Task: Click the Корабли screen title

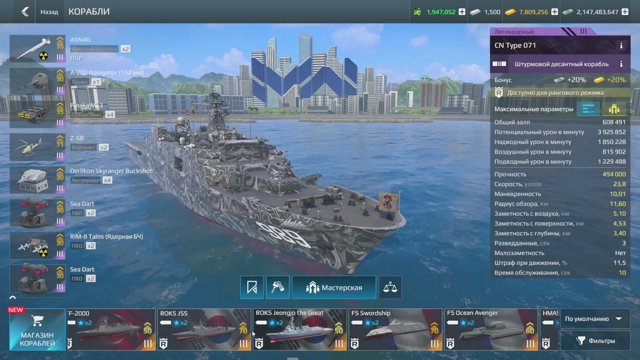Action: tap(89, 12)
